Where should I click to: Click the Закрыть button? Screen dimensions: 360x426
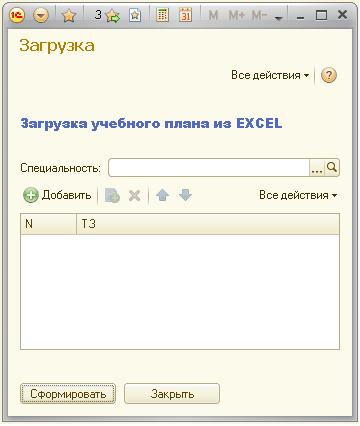(x=172, y=394)
